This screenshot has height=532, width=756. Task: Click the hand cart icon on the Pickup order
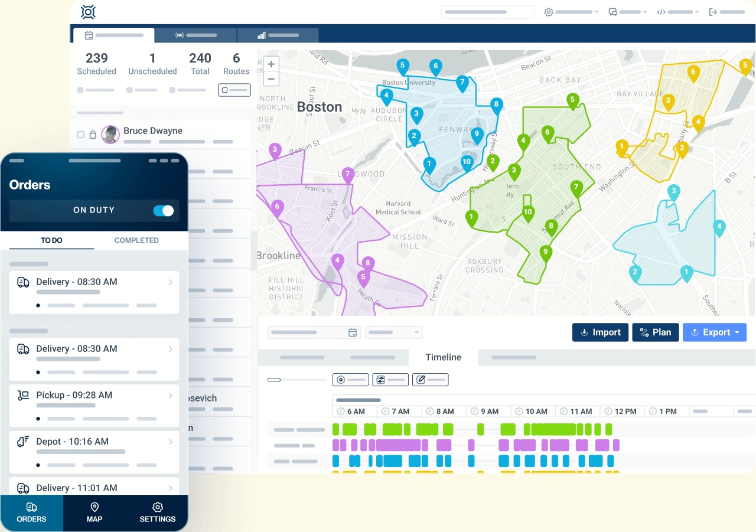(24, 396)
